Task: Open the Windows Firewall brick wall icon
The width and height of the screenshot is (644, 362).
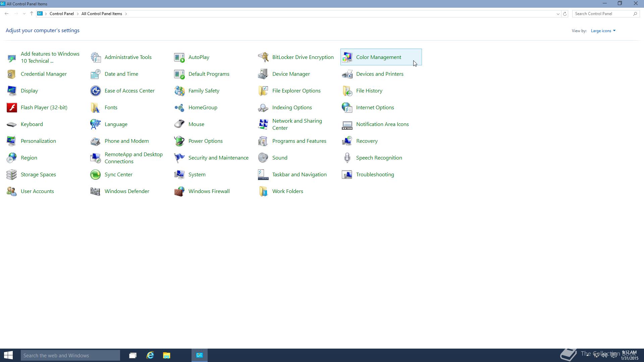Action: [179, 191]
